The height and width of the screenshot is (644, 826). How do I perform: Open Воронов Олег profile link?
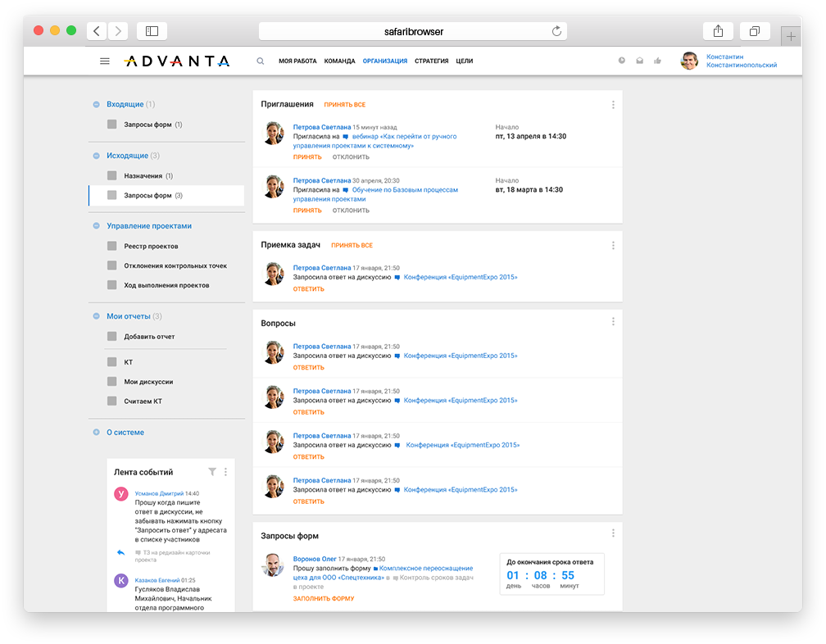pyautogui.click(x=315, y=560)
